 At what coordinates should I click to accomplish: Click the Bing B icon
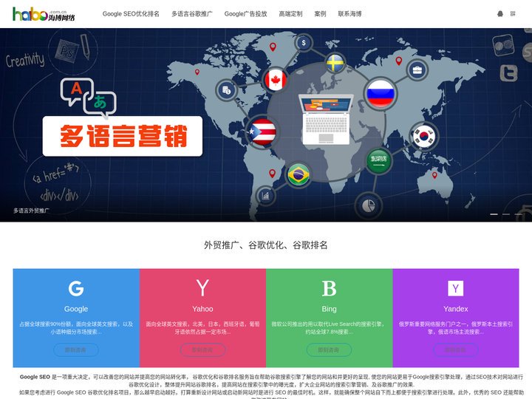pyautogui.click(x=329, y=288)
